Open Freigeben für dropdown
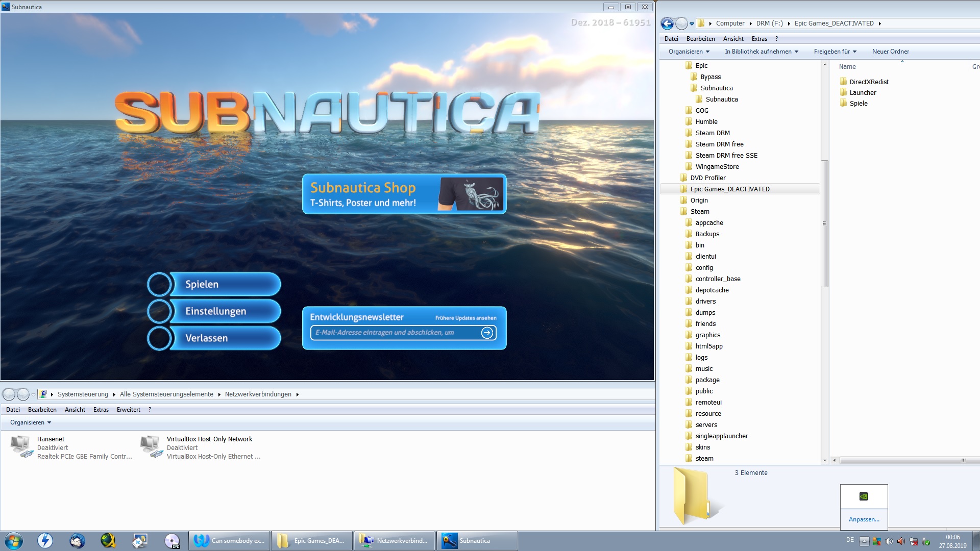This screenshot has height=551, width=980. click(835, 52)
